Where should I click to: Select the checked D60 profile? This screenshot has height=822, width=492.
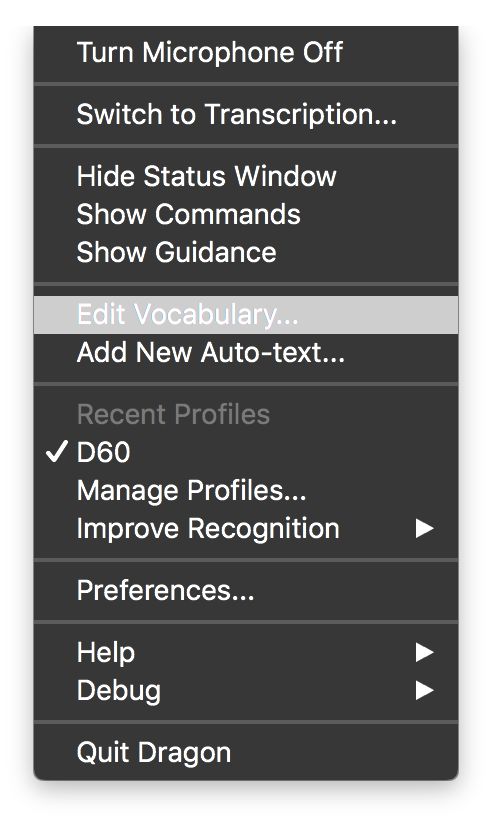pyautogui.click(x=246, y=452)
